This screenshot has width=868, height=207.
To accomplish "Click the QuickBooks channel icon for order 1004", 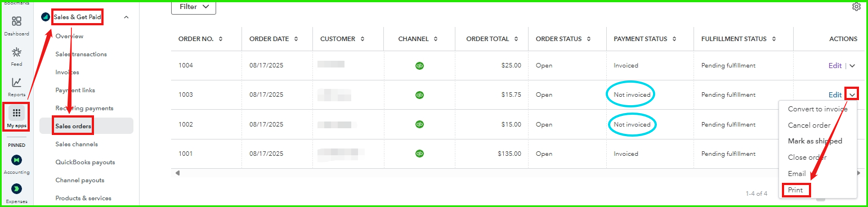I will pyautogui.click(x=419, y=65).
